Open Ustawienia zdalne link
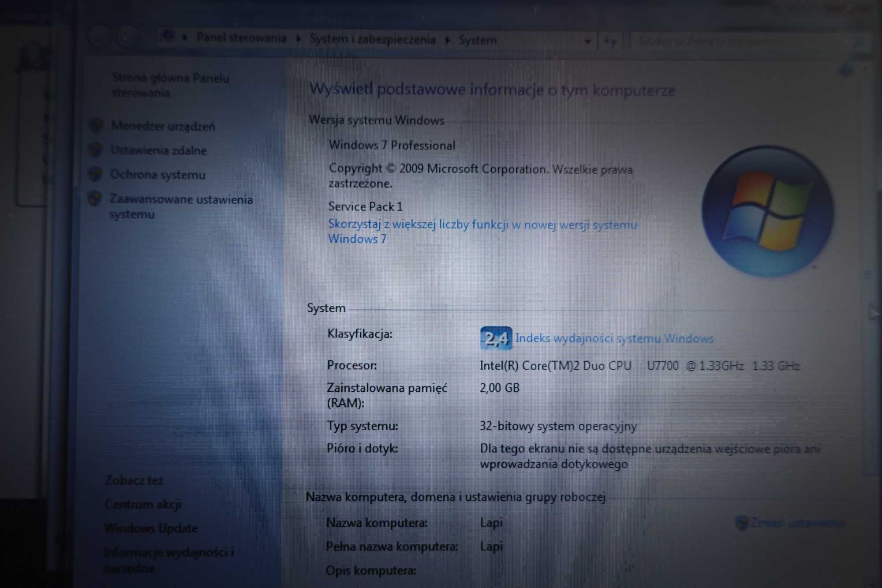The height and width of the screenshot is (588, 882). coord(159,150)
